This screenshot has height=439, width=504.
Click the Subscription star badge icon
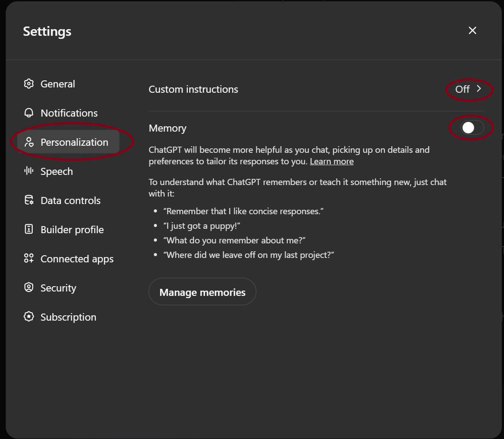29,317
